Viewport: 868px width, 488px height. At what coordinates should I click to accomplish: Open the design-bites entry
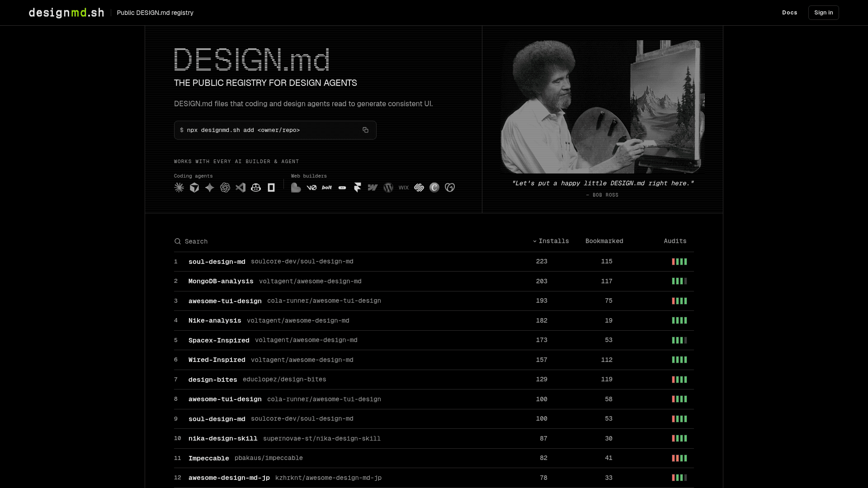434,380
